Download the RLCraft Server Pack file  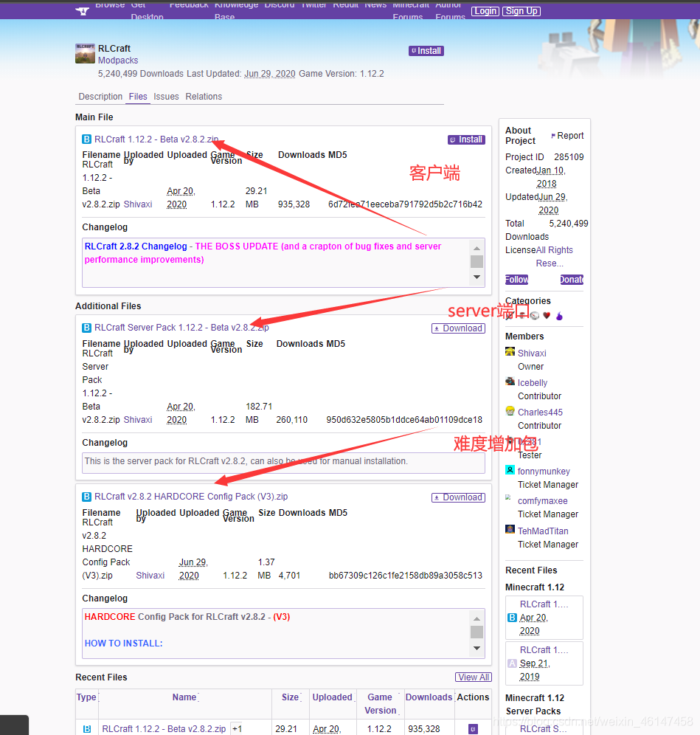(458, 328)
